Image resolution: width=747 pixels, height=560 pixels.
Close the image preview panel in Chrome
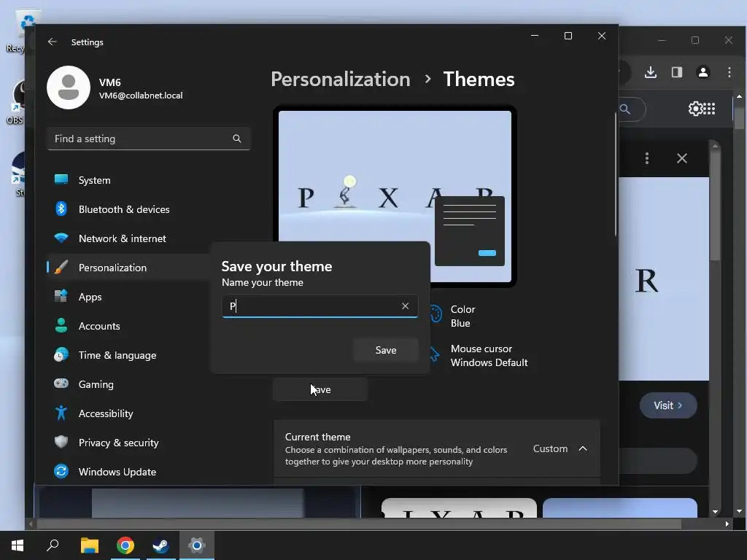(682, 158)
